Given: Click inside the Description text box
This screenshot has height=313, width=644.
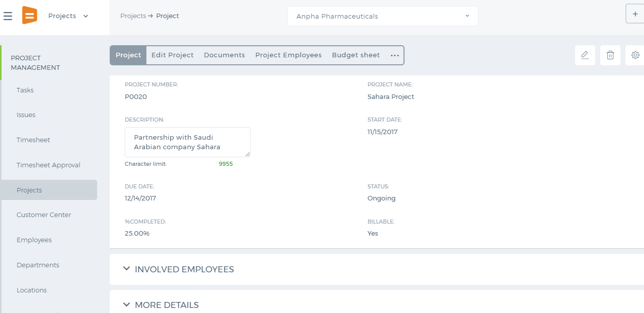Looking at the screenshot, I should click(188, 142).
